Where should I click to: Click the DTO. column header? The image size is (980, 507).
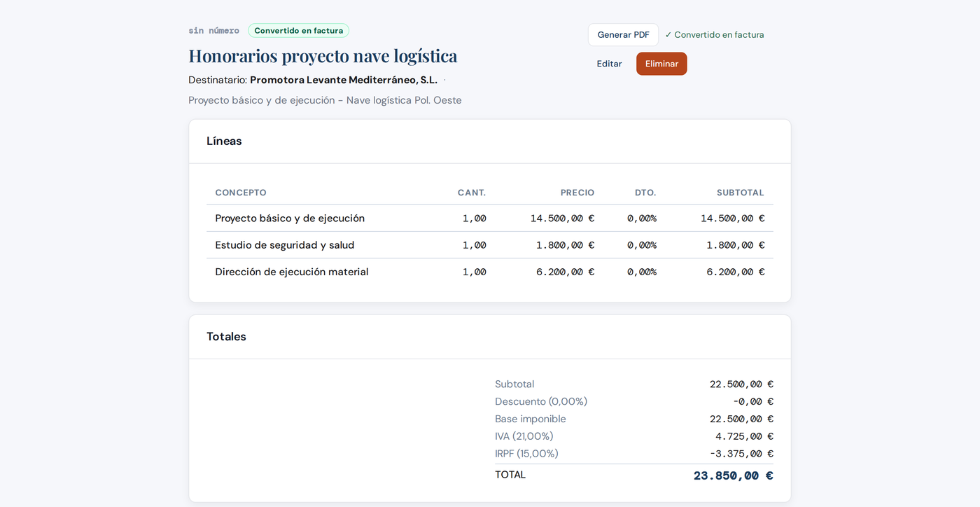pyautogui.click(x=645, y=193)
